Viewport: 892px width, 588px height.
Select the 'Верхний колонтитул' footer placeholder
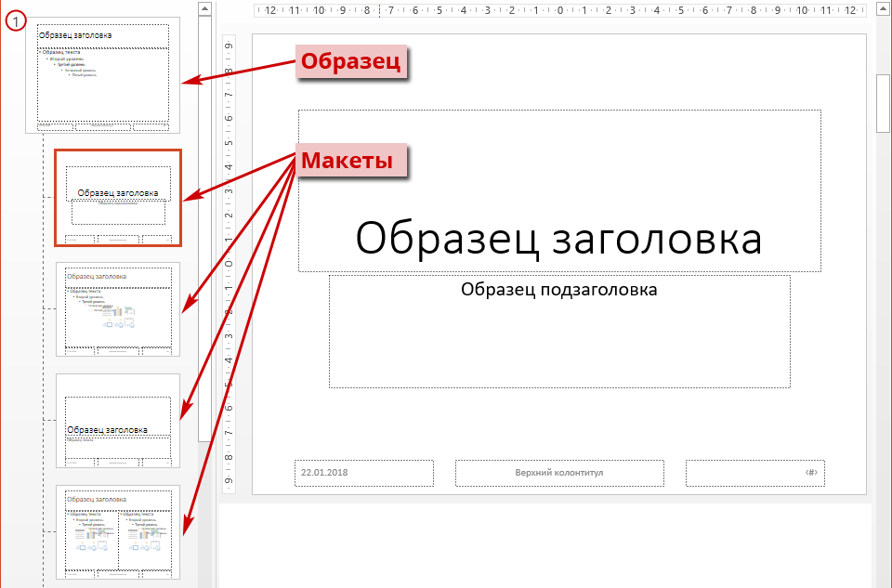click(x=559, y=473)
